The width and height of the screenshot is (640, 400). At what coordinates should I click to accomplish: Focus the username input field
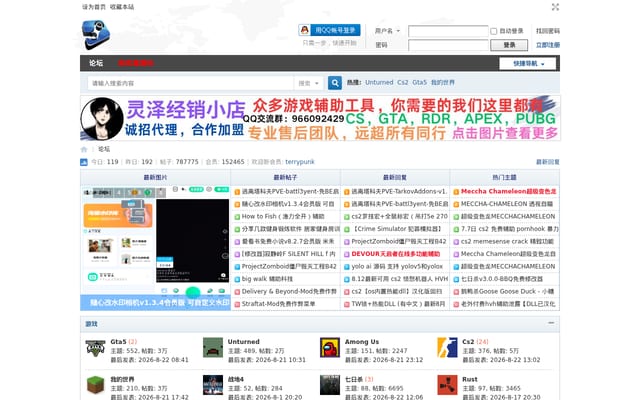(x=448, y=31)
